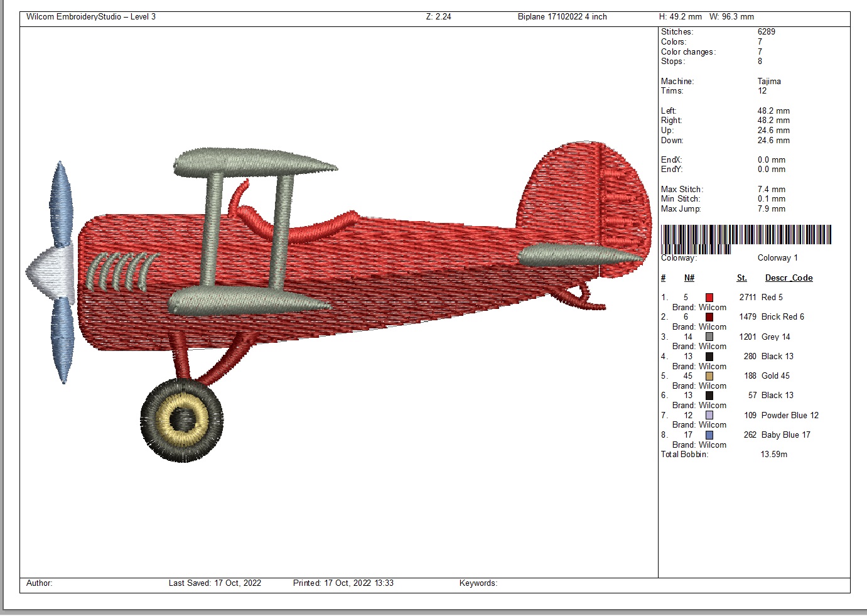Click the Grey 14 thread swatch
The image size is (867, 616).
coord(709,337)
